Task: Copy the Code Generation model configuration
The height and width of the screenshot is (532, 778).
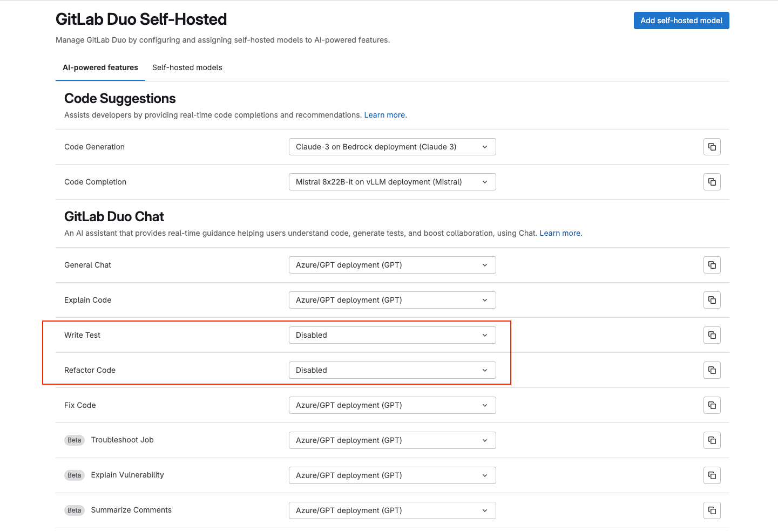Action: (x=712, y=146)
